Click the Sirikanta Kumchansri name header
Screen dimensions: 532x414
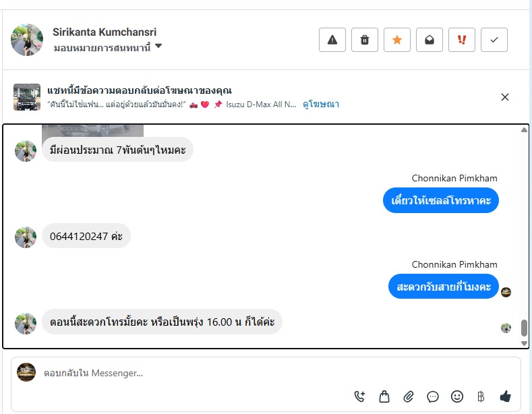point(105,32)
